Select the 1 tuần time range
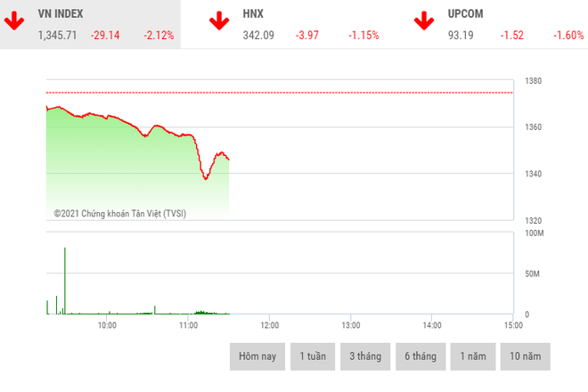Screen dimensions: 588x392 [x=312, y=356]
